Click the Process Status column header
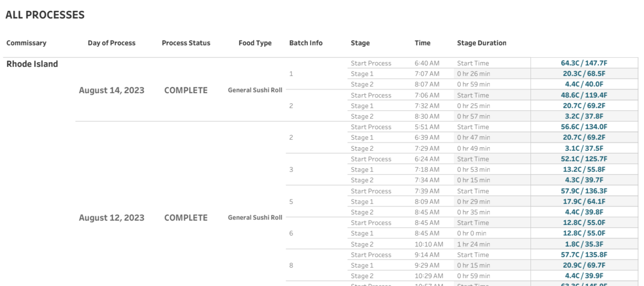 [x=186, y=43]
